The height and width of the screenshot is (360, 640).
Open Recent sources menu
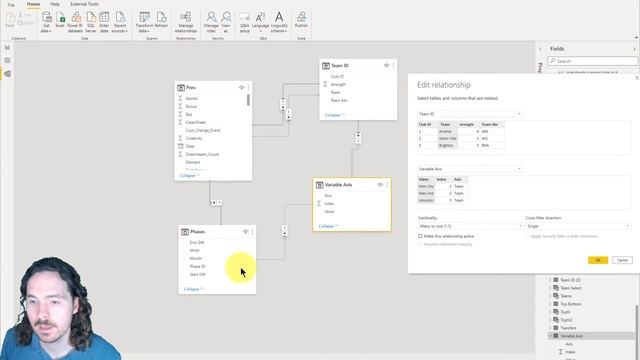120,22
